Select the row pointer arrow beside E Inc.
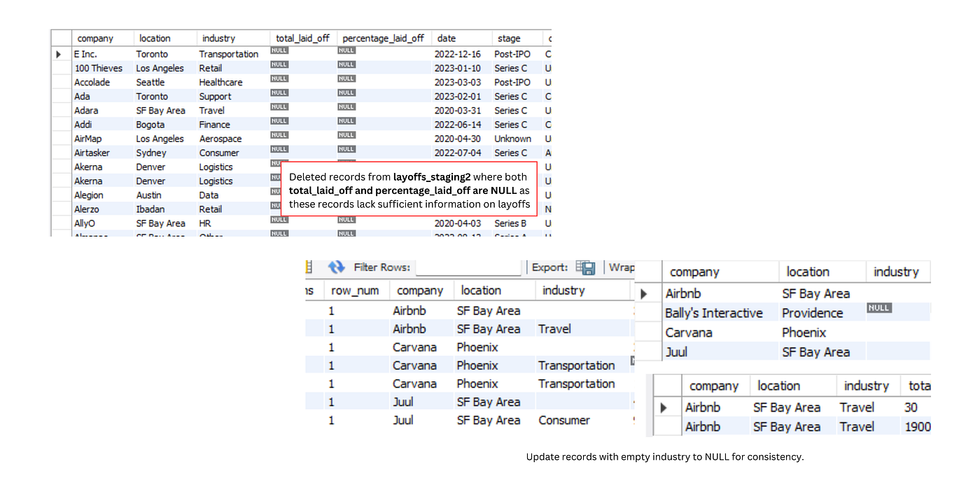Screen dimensions: 980x490 click(59, 54)
